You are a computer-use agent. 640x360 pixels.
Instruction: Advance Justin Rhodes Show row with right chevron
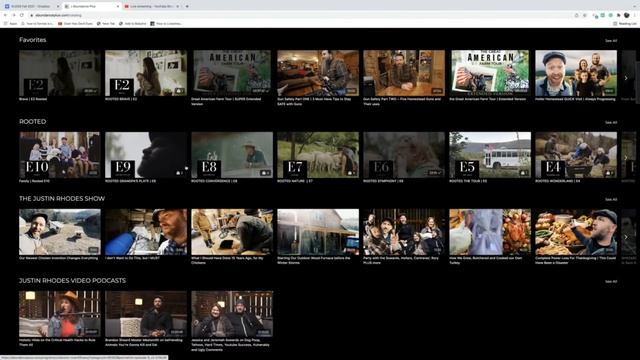pos(626,237)
